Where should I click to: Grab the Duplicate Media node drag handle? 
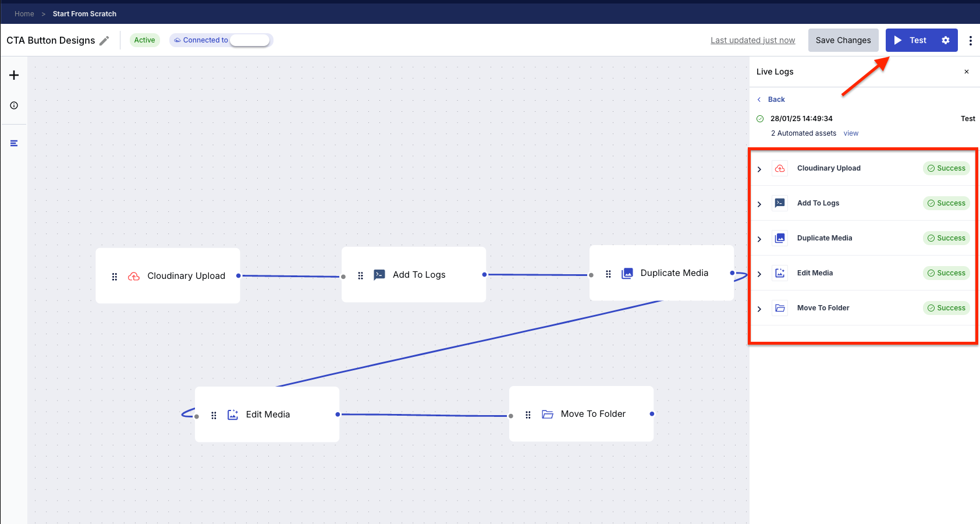click(x=608, y=274)
